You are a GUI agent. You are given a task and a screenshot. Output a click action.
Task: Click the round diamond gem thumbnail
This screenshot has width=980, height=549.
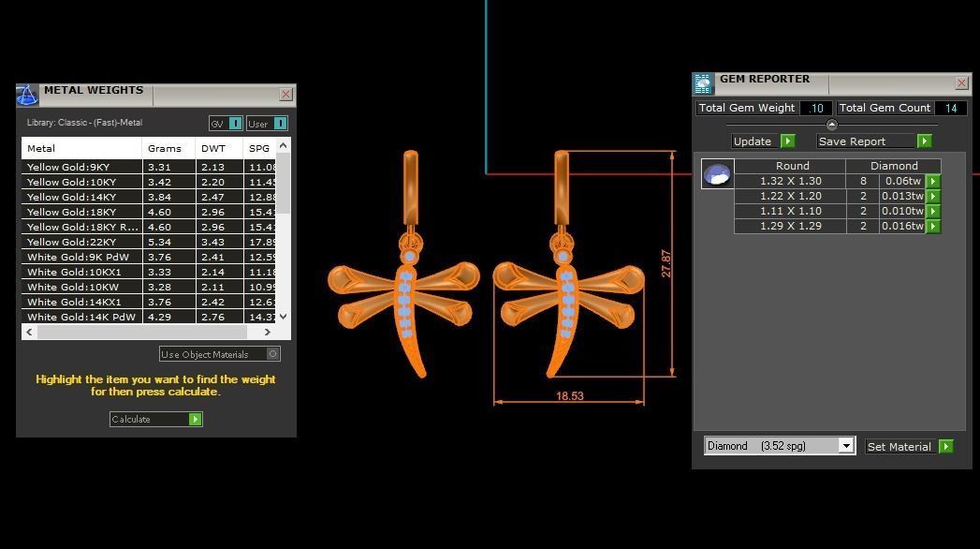pyautogui.click(x=717, y=174)
